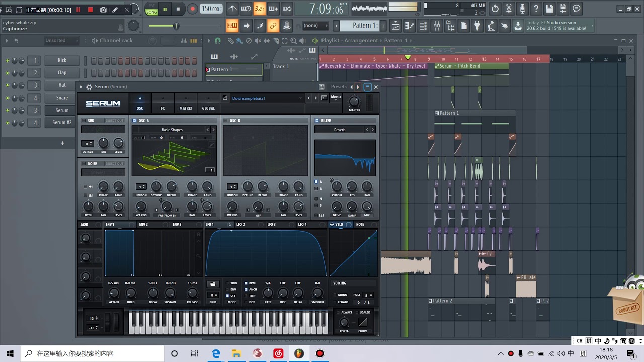Open the LFO shape folder icon
The height and width of the screenshot is (362, 644).
coord(213,284)
